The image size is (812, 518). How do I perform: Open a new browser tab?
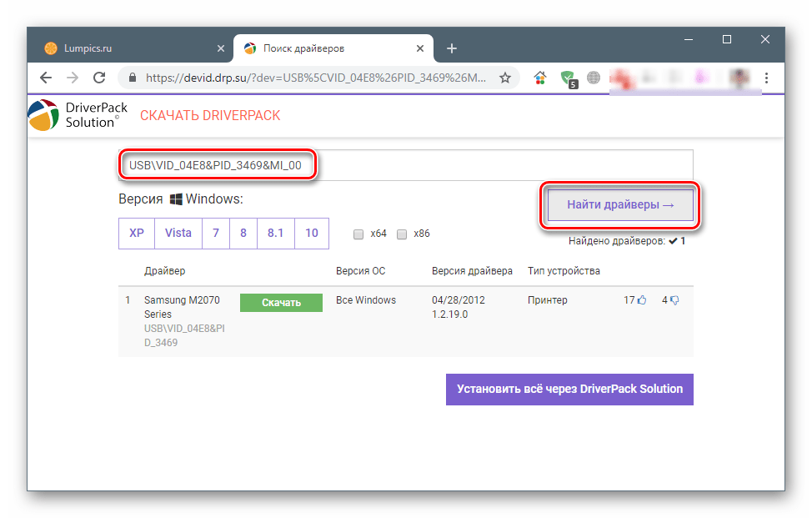coord(452,48)
